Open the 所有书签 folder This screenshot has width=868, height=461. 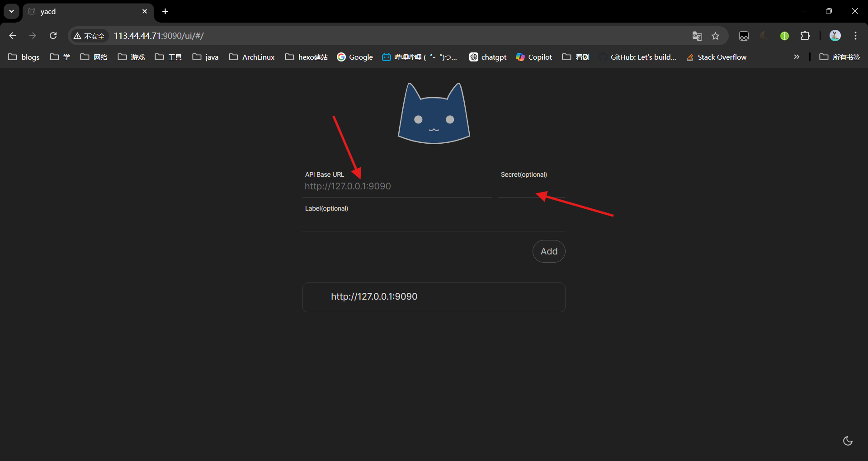point(840,57)
